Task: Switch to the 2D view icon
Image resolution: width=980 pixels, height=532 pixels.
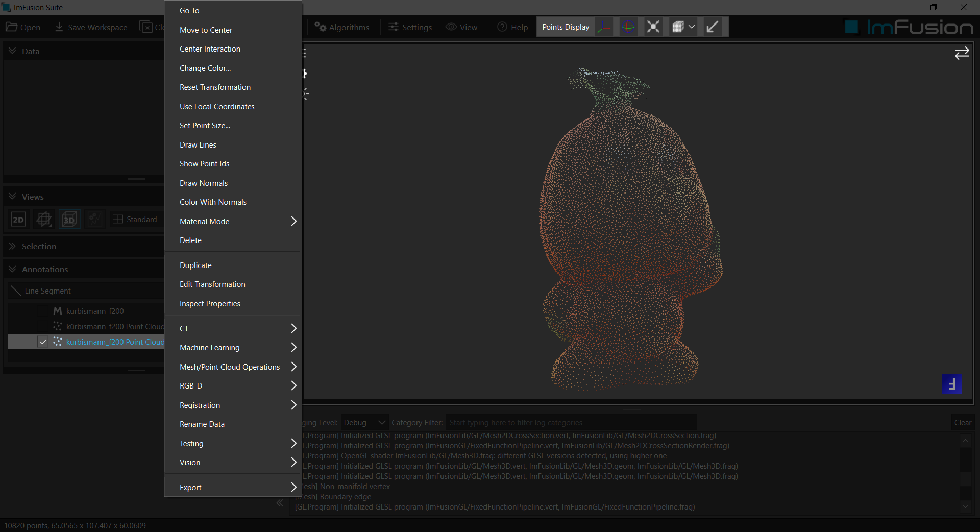Action: point(18,220)
